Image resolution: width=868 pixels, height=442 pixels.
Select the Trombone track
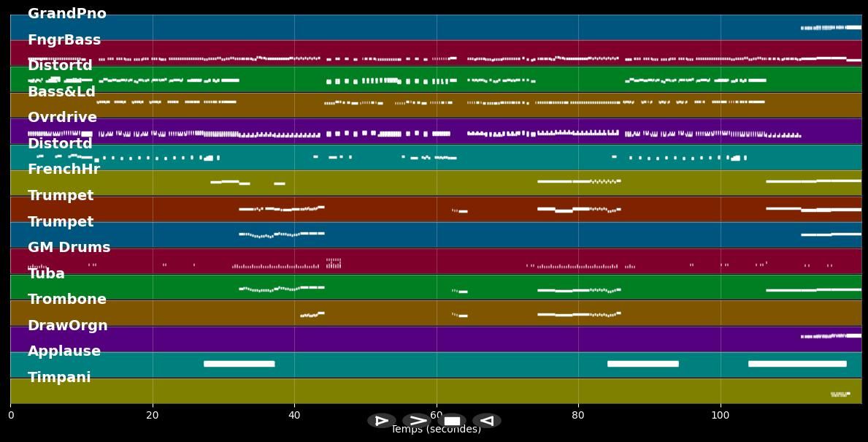click(x=67, y=299)
